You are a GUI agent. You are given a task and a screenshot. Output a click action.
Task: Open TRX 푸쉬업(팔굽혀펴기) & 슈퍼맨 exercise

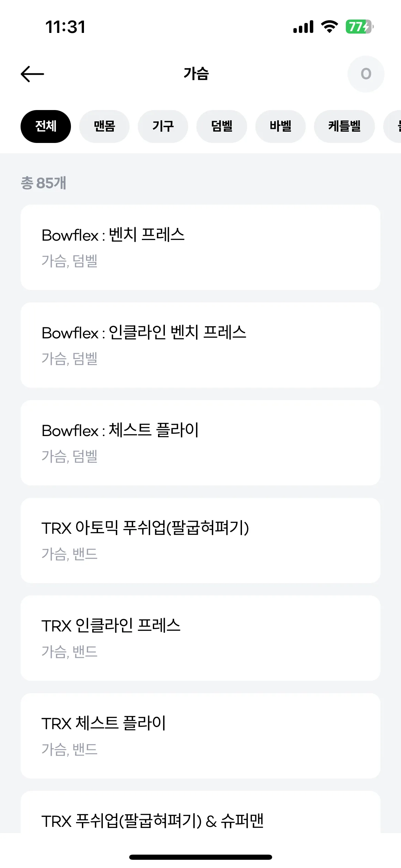tap(200, 812)
